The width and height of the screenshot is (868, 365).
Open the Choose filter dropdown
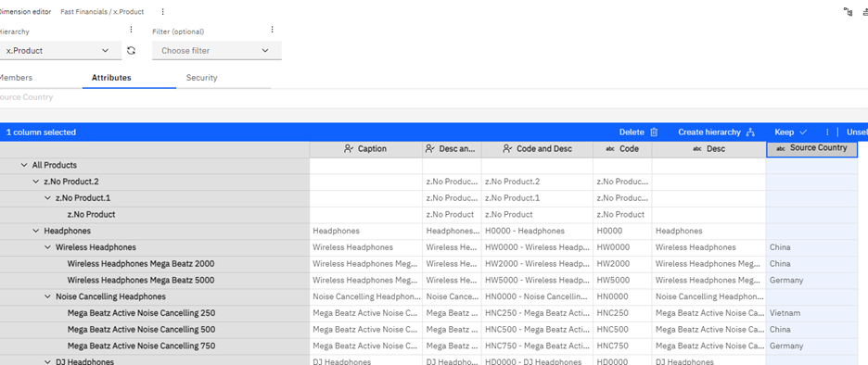point(216,50)
